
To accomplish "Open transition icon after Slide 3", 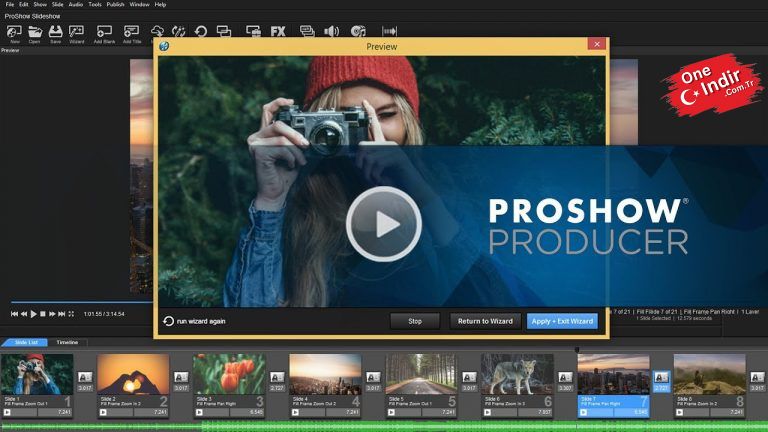I will [277, 377].
